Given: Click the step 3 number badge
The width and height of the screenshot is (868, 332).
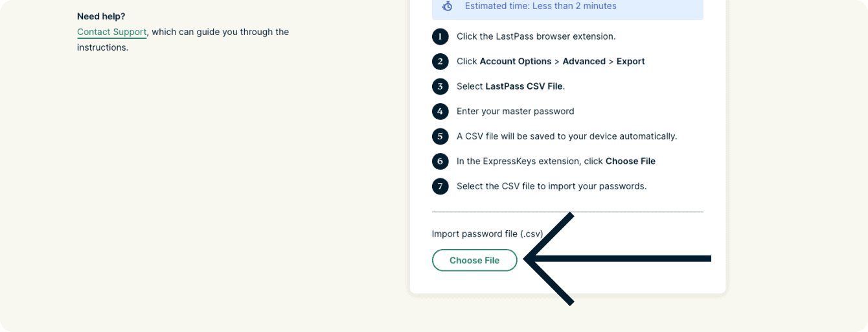Looking at the screenshot, I should point(440,86).
